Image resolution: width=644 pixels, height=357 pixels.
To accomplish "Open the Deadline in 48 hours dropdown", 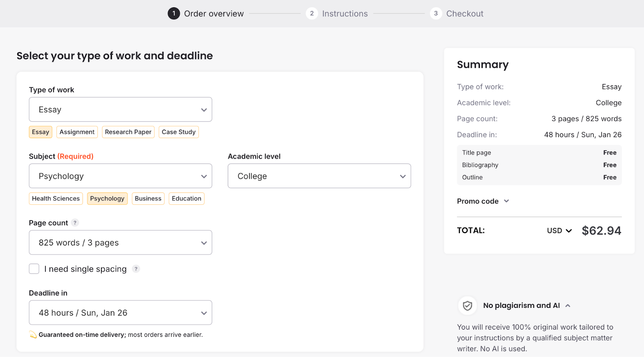I will 120,313.
